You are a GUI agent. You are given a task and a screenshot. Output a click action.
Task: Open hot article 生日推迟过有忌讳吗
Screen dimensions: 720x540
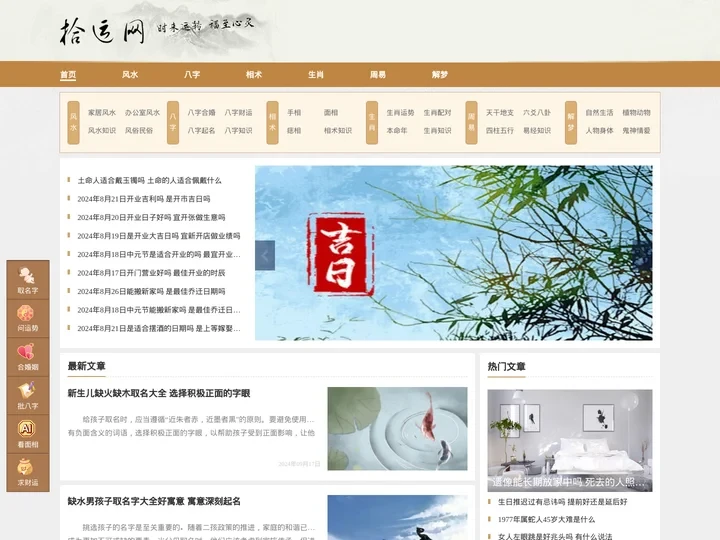pyautogui.click(x=562, y=502)
